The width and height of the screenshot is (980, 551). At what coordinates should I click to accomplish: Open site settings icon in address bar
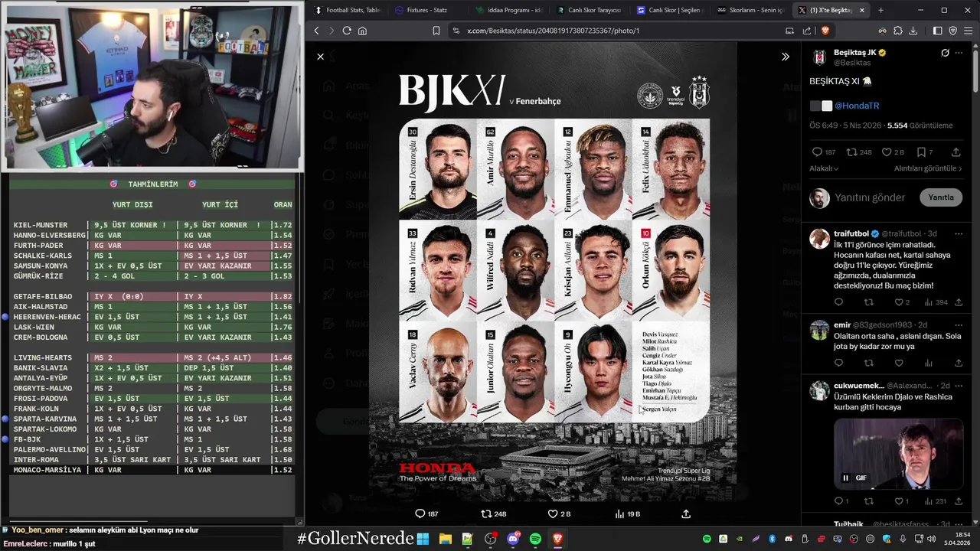tap(456, 31)
